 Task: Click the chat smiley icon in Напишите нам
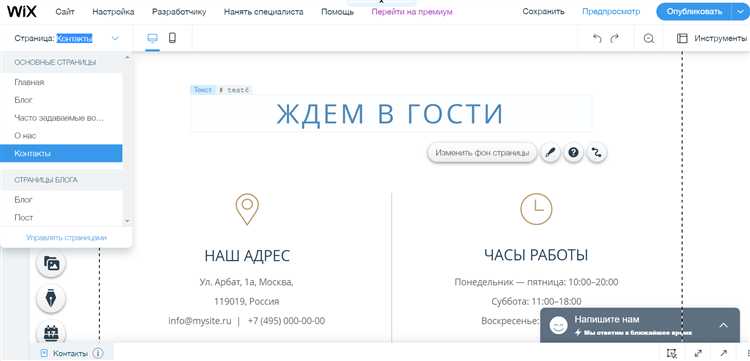click(558, 326)
